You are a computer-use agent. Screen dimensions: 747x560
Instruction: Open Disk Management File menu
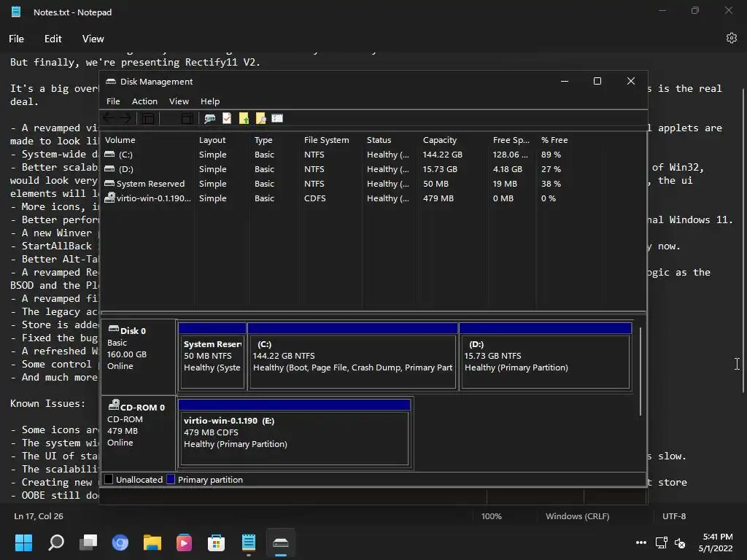(113, 101)
